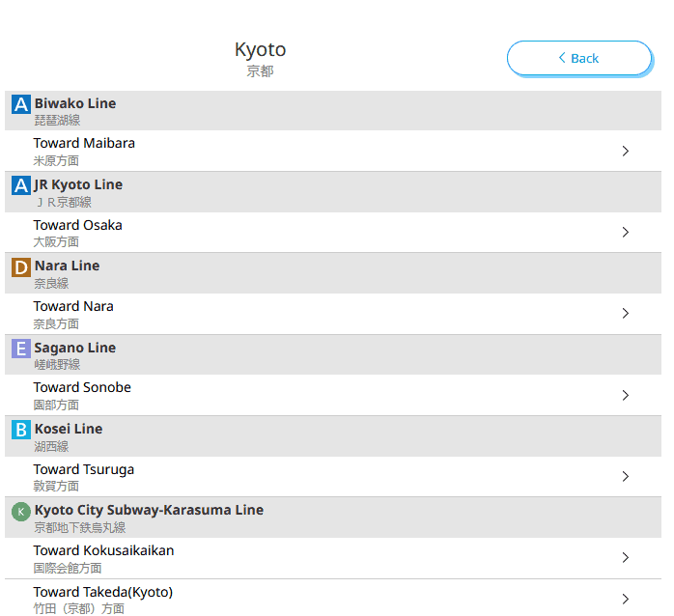The height and width of the screenshot is (616, 674).
Task: Open the Toward Nara chevron arrow
Action: (626, 314)
